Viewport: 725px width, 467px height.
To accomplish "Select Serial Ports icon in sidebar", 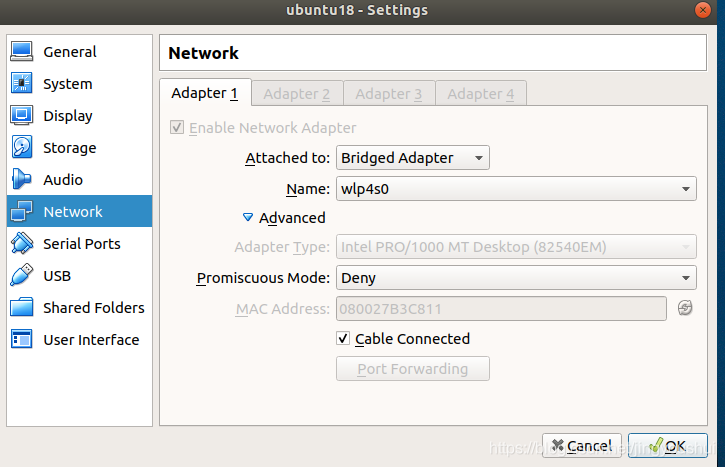I will [22, 244].
